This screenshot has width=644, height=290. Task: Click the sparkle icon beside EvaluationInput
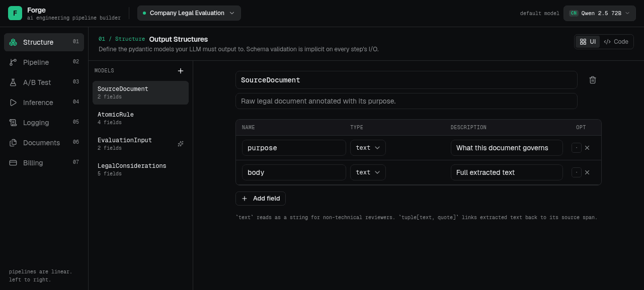coord(181,144)
